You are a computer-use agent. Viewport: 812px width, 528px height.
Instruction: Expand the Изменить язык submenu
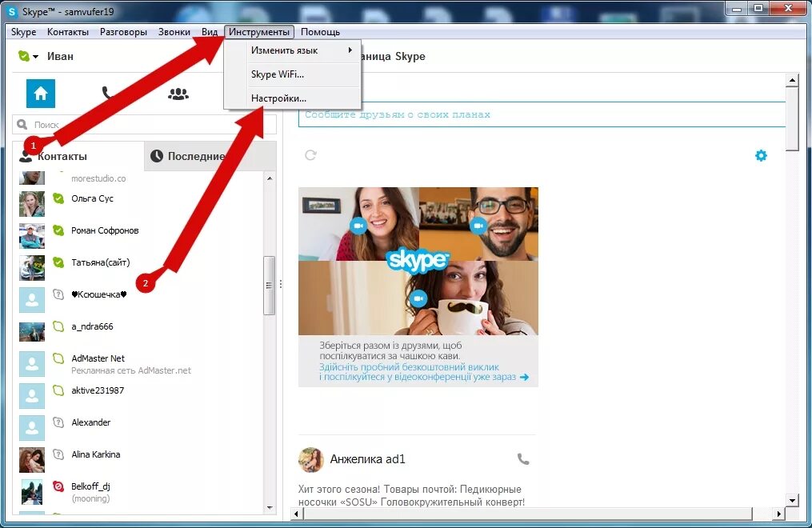pos(293,50)
